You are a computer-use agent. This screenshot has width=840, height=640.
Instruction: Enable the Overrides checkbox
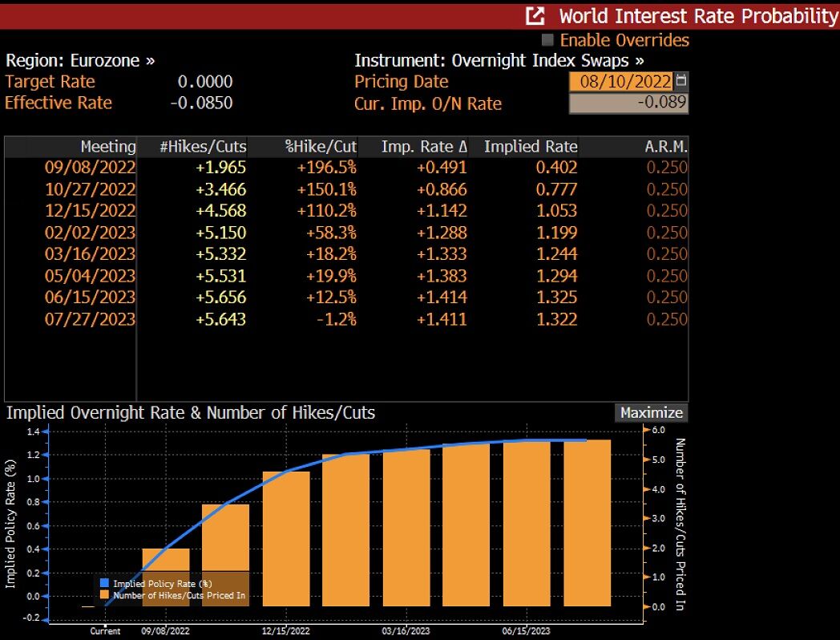[548, 40]
